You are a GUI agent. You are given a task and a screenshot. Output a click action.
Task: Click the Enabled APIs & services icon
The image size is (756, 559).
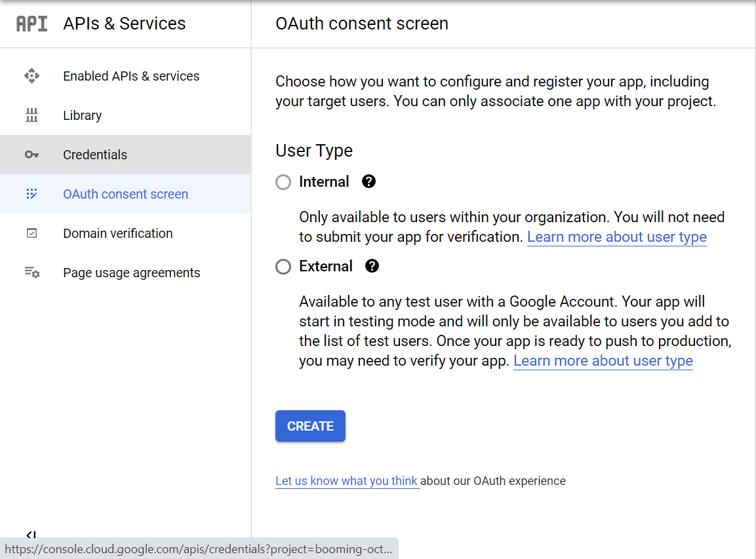pyautogui.click(x=31, y=76)
